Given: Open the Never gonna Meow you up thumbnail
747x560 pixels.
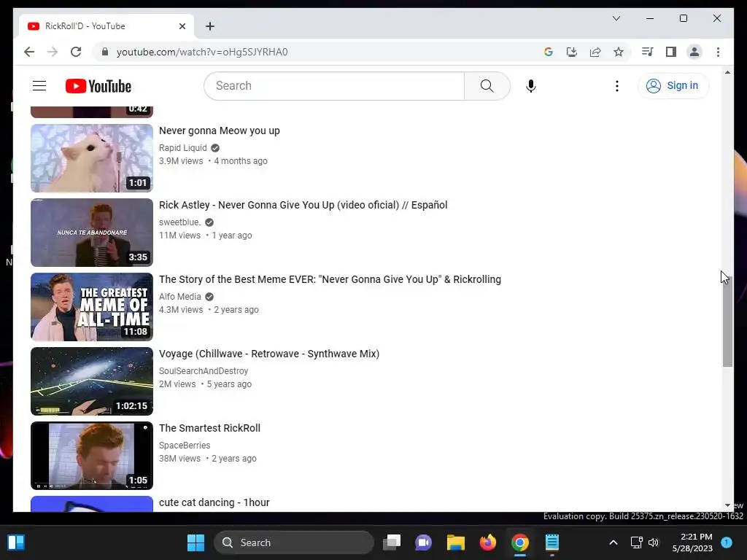Looking at the screenshot, I should click(92, 158).
